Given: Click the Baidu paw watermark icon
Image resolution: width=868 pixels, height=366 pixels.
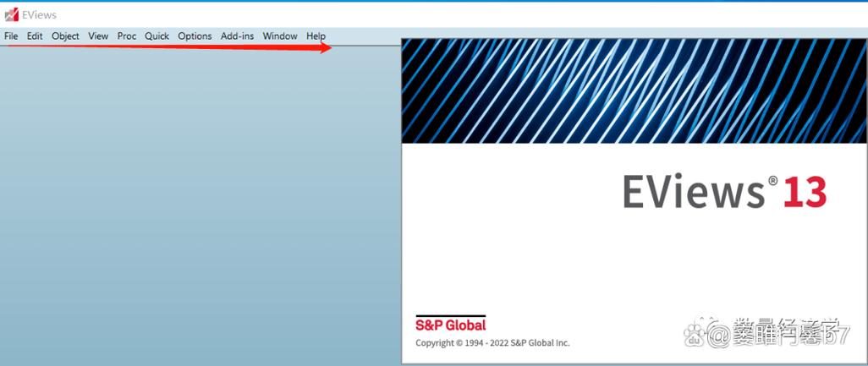Looking at the screenshot, I should coord(695,333).
